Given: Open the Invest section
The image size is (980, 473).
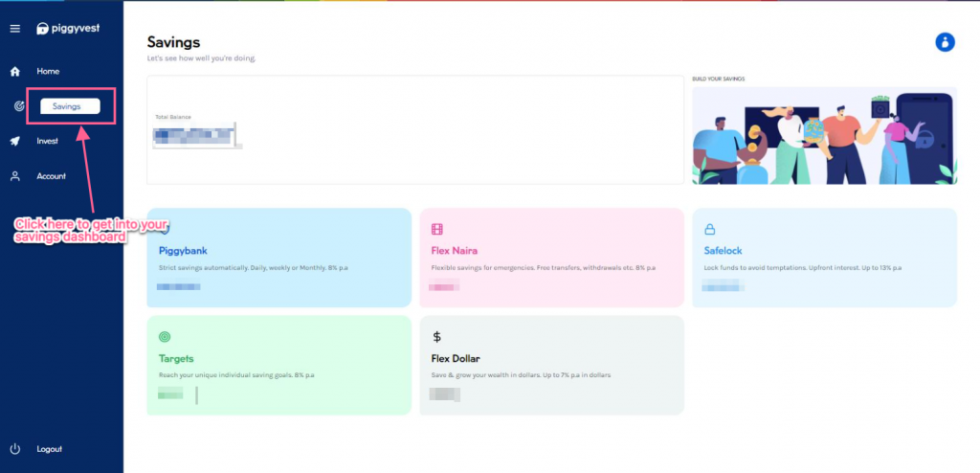Looking at the screenshot, I should 48,142.
